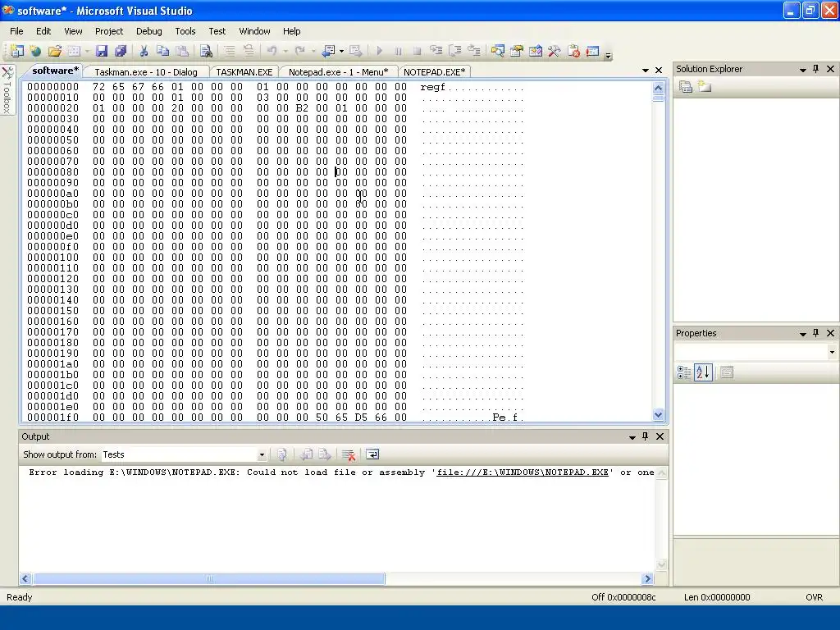Click Property Pages icon in Properties panel
Image resolution: width=840 pixels, height=630 pixels.
(x=727, y=372)
